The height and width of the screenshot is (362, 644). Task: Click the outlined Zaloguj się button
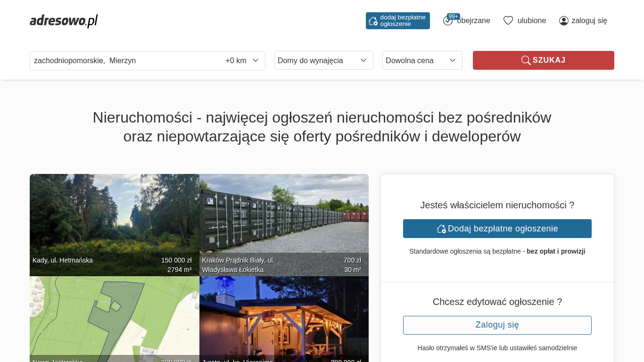[x=497, y=325]
